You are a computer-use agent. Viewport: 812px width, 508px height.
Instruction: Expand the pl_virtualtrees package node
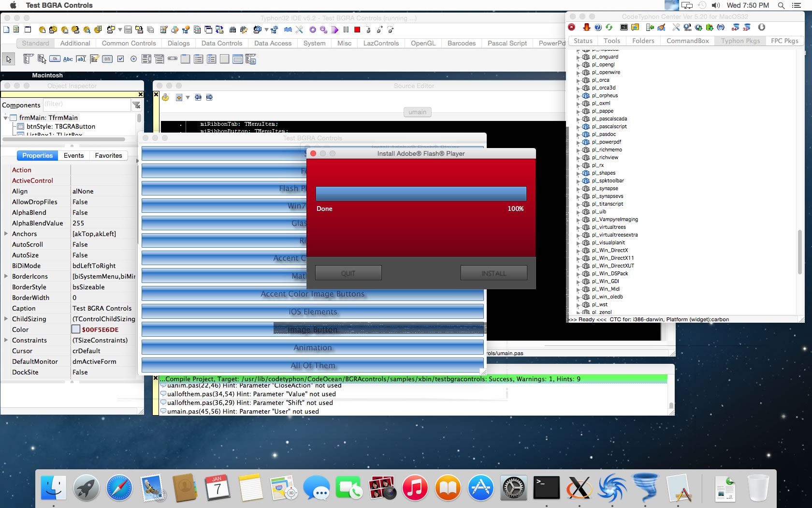(x=578, y=227)
